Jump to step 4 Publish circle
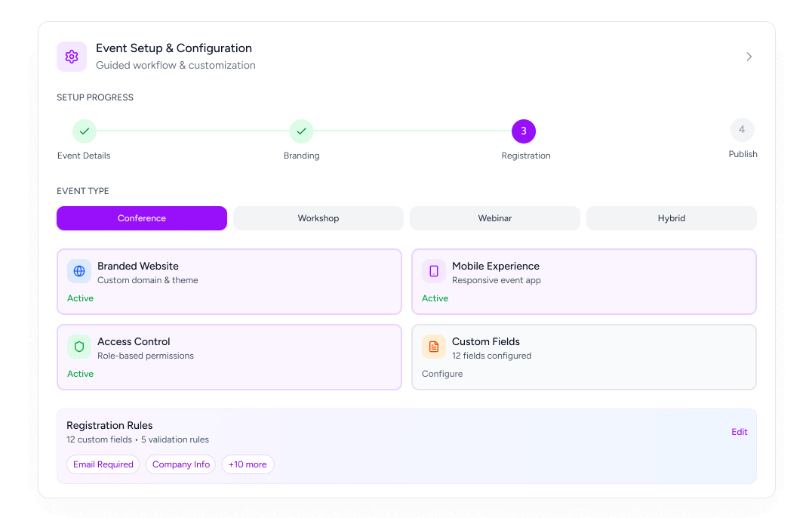 (742, 130)
